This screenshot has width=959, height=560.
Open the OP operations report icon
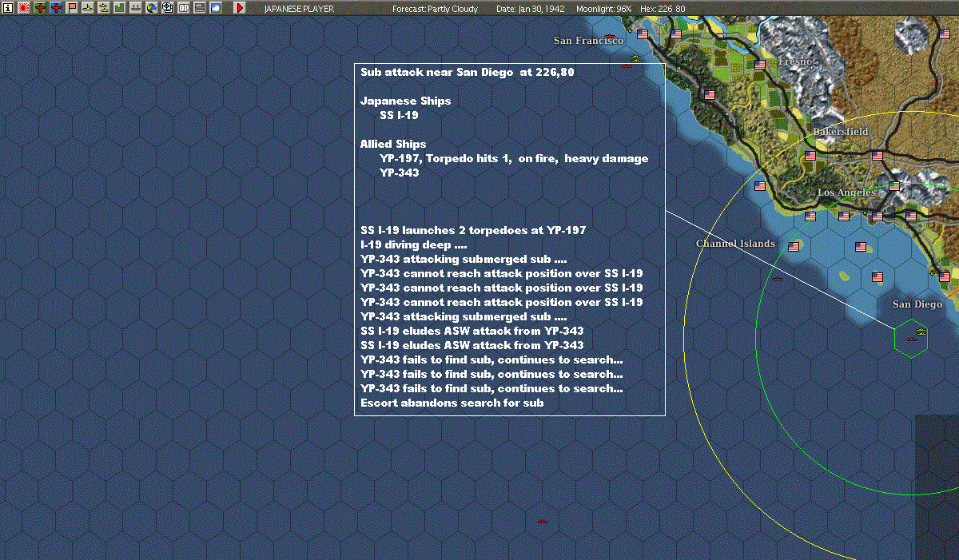(184, 8)
